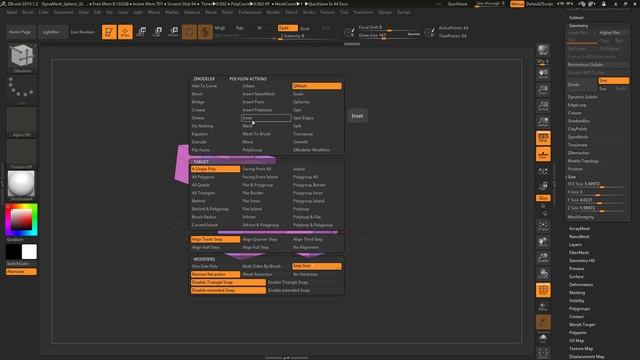
Task: Click the Local symmetry icon
Action: 543,171
